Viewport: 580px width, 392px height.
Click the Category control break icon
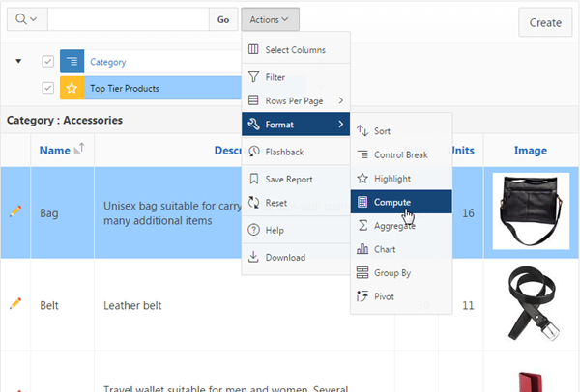tap(72, 62)
